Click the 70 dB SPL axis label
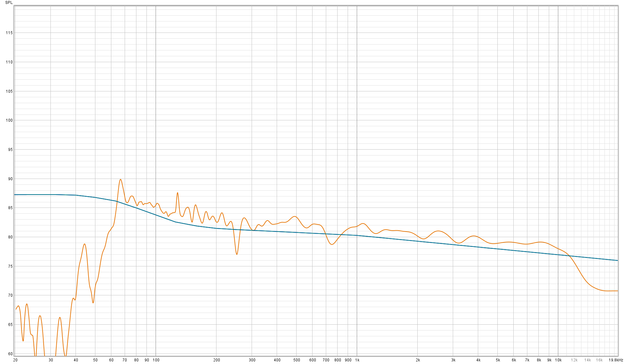The height and width of the screenshot is (364, 625). click(10, 295)
